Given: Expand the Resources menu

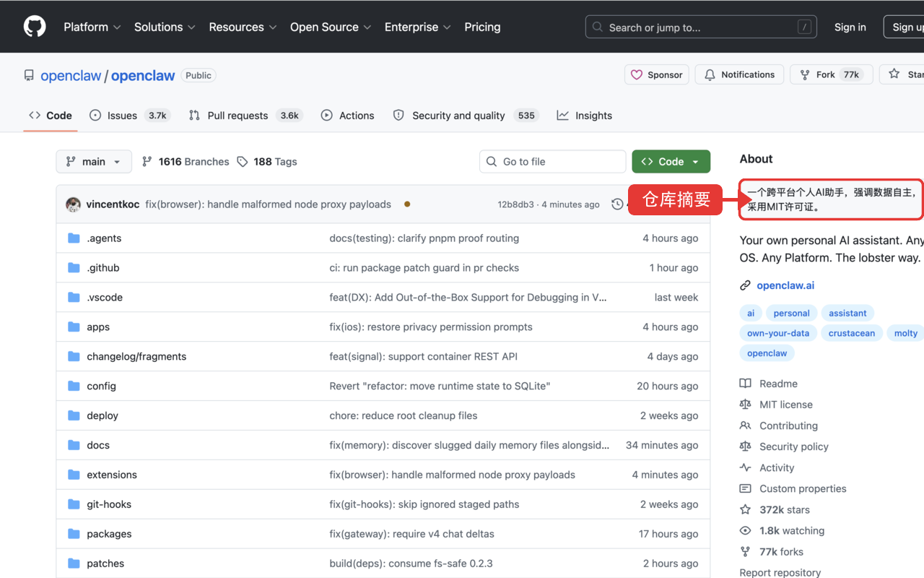Looking at the screenshot, I should [x=243, y=27].
